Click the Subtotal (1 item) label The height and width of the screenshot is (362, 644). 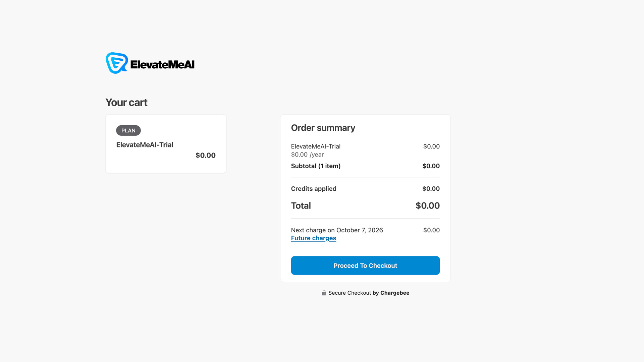click(316, 166)
